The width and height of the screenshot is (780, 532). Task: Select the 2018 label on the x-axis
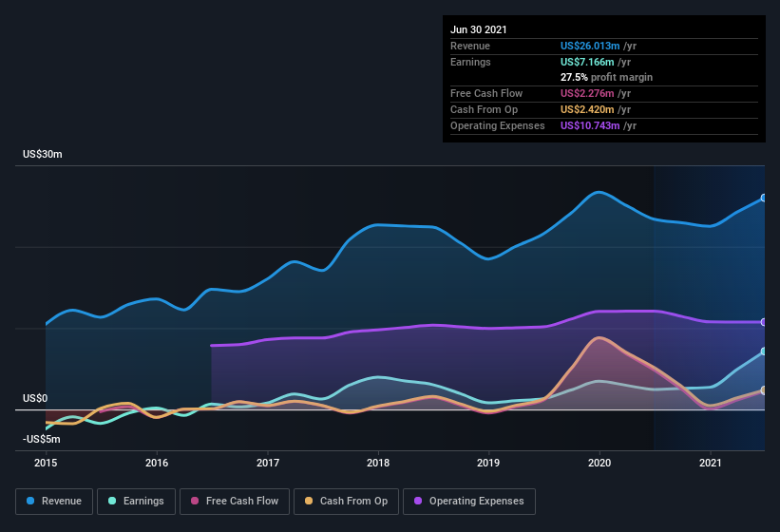[x=378, y=463]
